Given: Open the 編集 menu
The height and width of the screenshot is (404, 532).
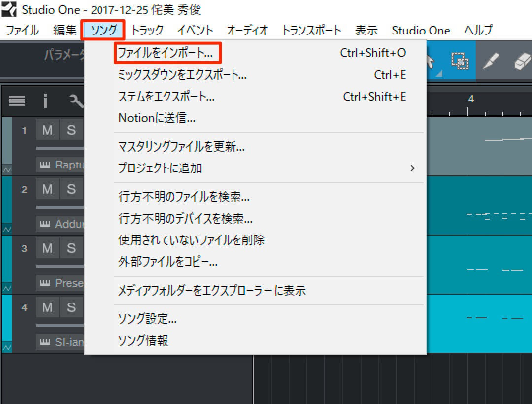Looking at the screenshot, I should pos(65,30).
